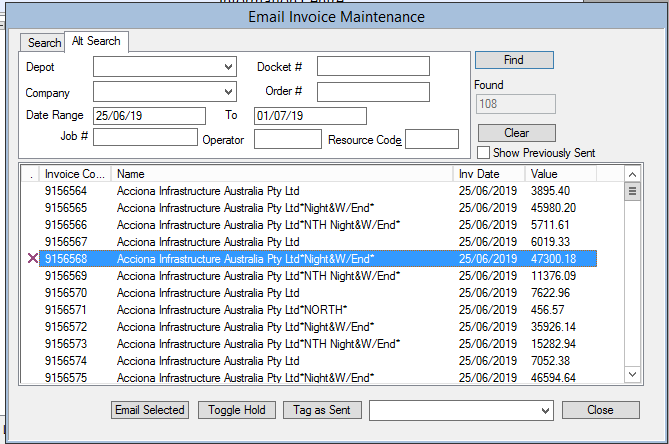Screen dimensions: 669x444
Task: Click value 3895.40
Action: tap(550, 191)
